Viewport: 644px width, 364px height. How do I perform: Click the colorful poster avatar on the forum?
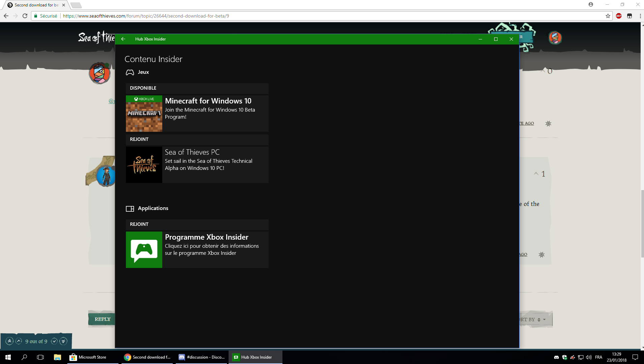(100, 73)
